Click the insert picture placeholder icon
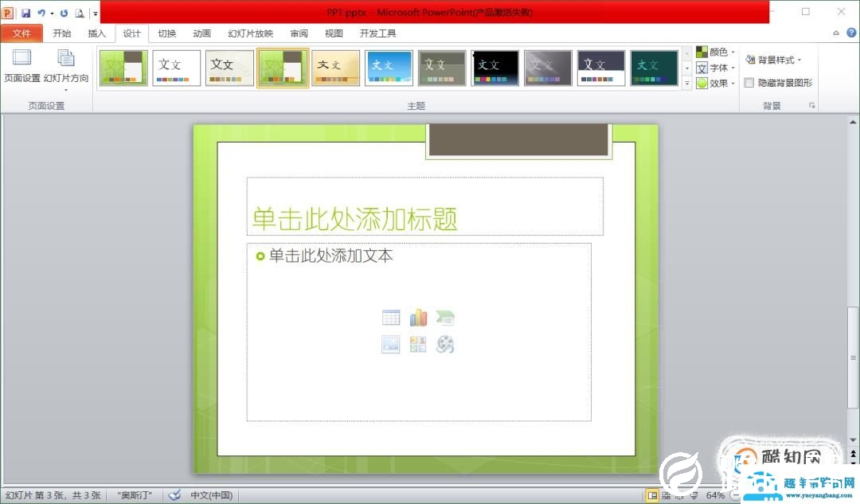This screenshot has width=860, height=504. click(x=391, y=345)
